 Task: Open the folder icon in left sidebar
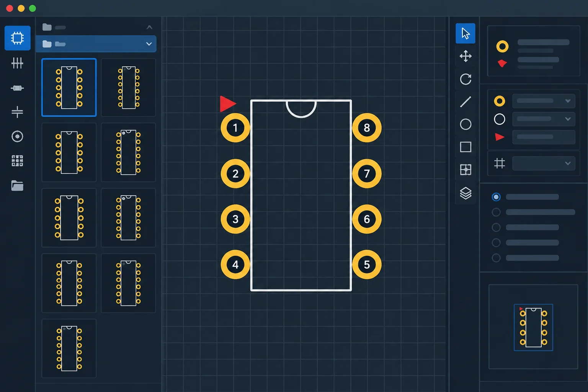point(17,186)
